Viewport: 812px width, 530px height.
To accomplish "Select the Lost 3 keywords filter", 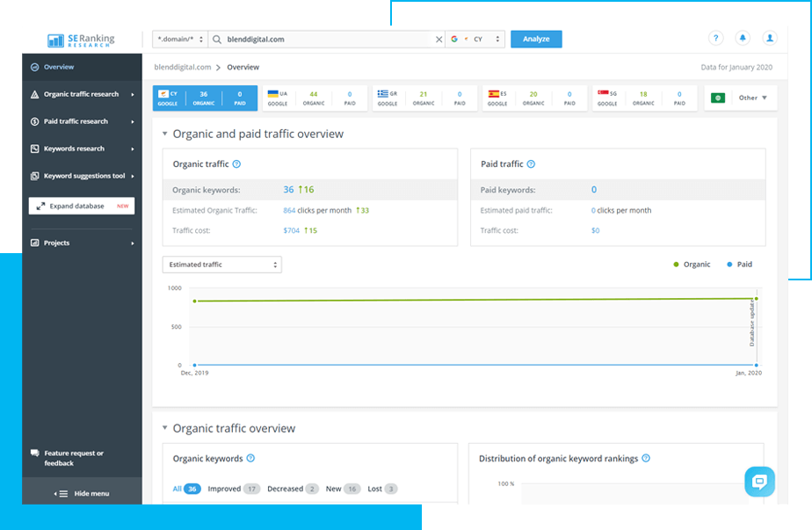I will point(382,489).
